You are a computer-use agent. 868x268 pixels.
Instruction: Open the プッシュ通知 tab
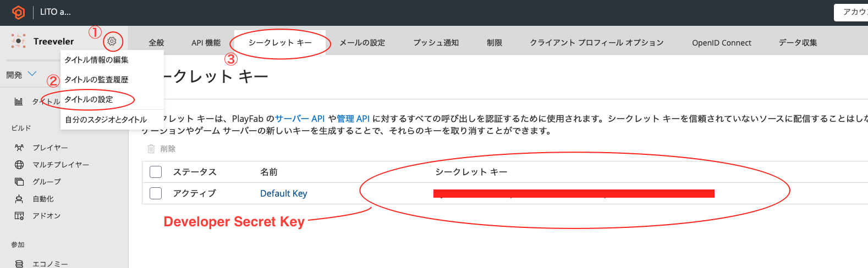436,43
